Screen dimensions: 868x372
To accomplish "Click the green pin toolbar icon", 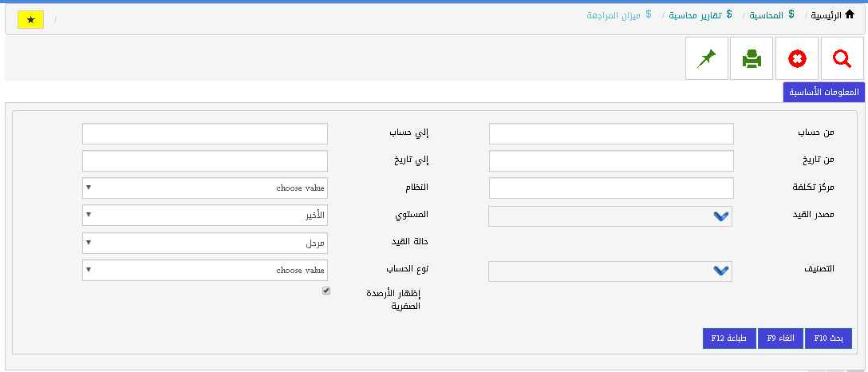I will (x=707, y=58).
